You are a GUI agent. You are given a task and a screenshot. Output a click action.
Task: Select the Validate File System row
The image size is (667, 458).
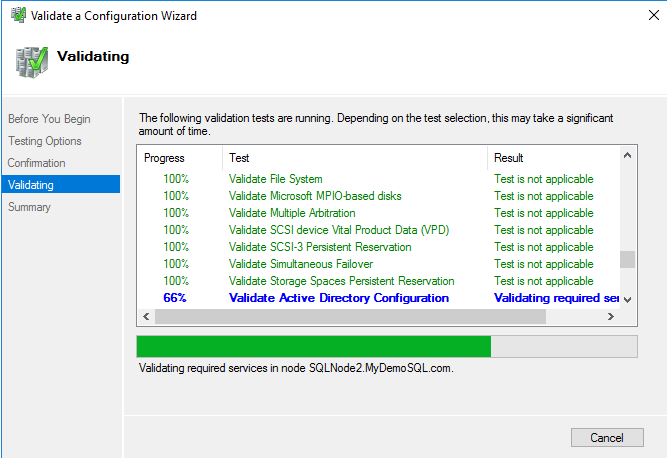click(x=275, y=179)
